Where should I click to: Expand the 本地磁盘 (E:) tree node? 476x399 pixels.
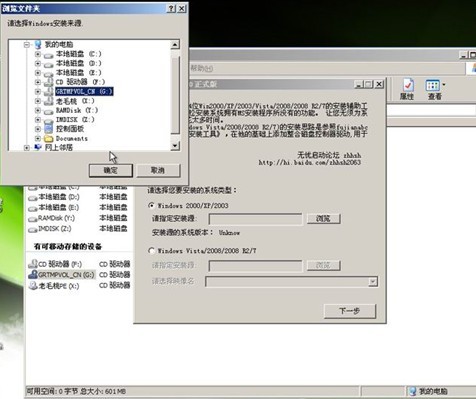click(38, 72)
